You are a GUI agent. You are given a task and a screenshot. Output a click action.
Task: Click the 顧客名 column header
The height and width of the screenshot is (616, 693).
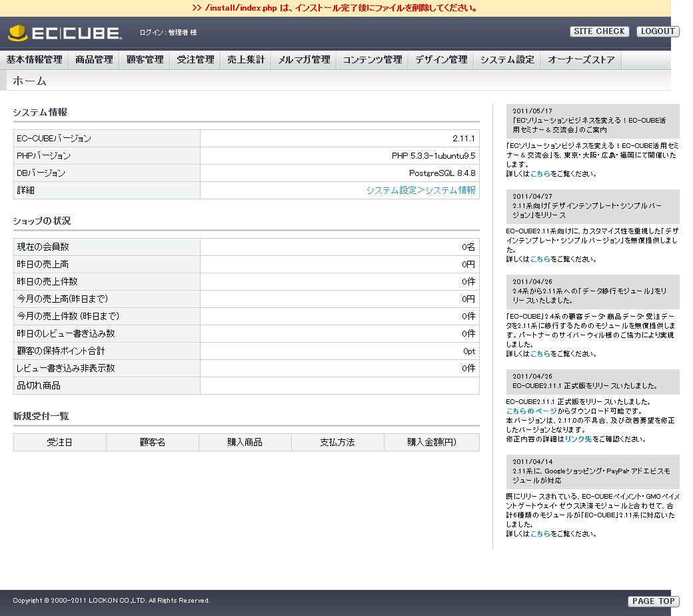(153, 442)
